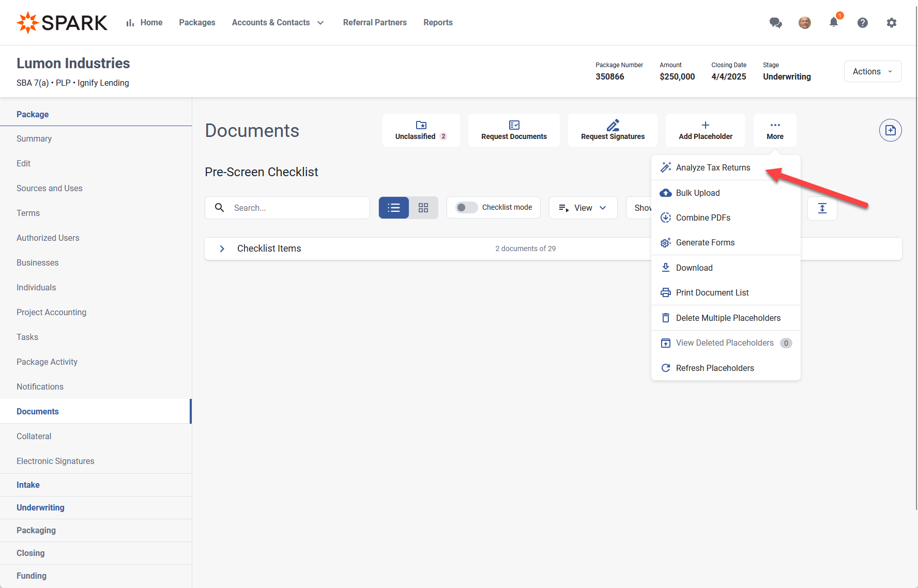Open the settings gear icon

tap(891, 23)
